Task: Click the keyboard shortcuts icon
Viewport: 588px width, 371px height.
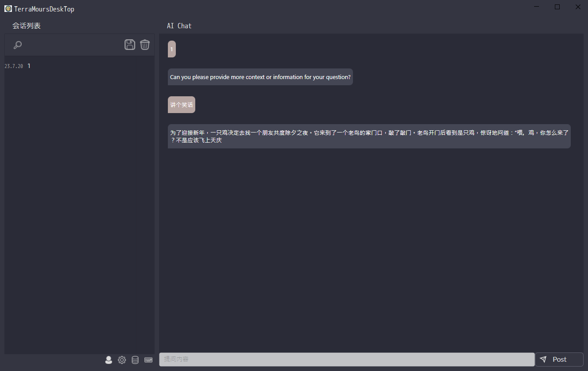Action: pos(148,360)
